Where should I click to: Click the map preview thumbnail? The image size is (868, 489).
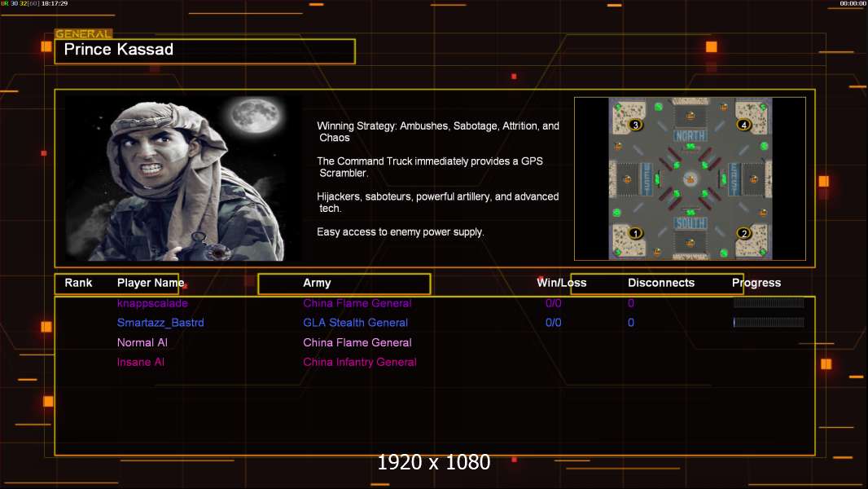tap(690, 178)
